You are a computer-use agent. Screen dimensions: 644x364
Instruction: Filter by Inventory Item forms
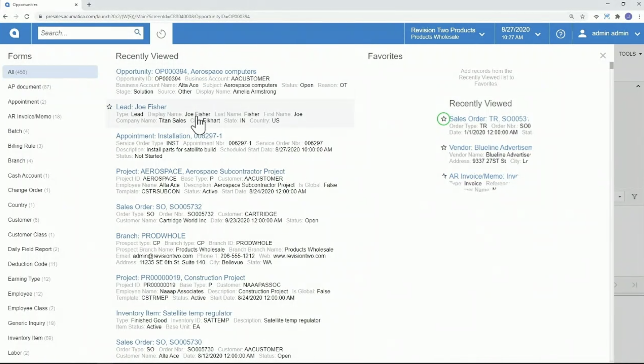click(x=30, y=338)
